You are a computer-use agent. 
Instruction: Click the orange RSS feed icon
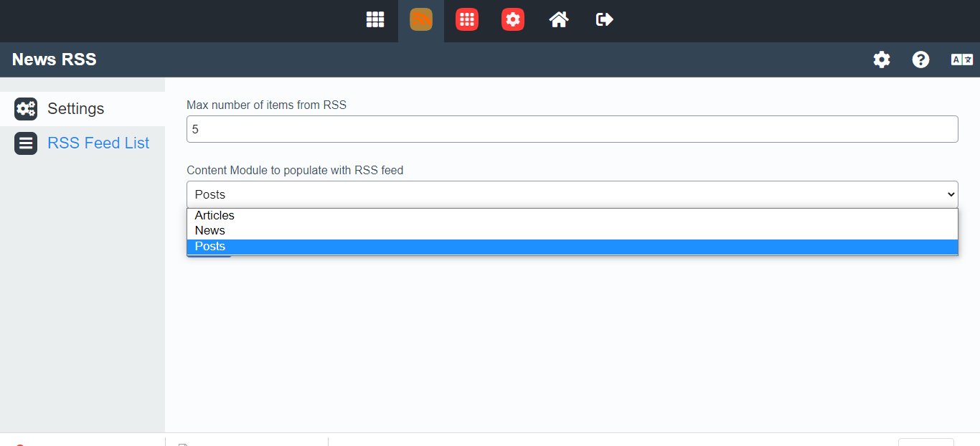tap(421, 19)
